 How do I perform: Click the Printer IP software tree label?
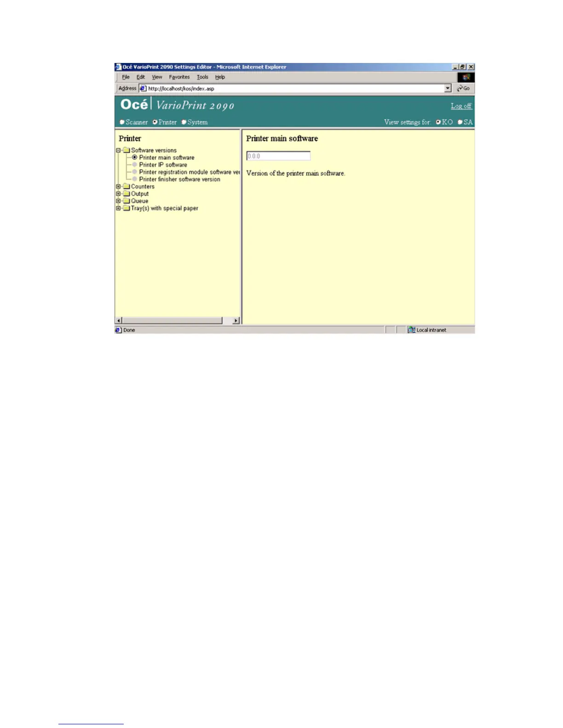pos(163,165)
